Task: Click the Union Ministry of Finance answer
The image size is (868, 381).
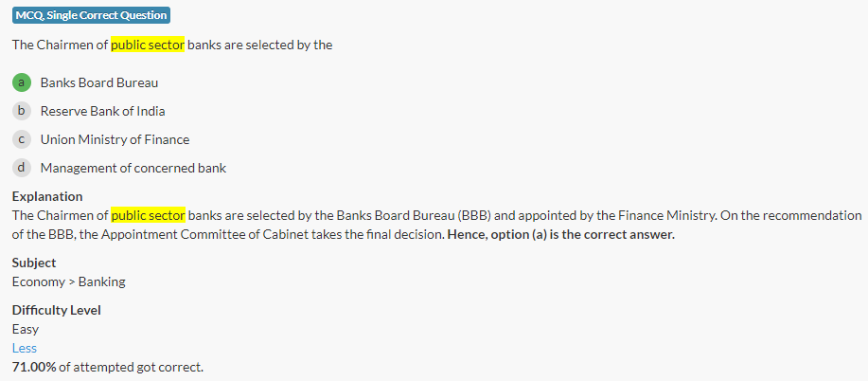Action: pos(115,139)
